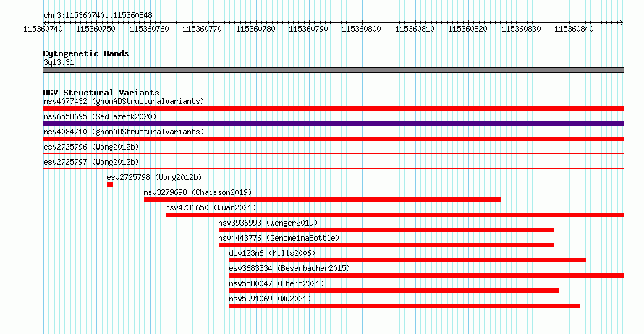Open variant esv2725796 (Wong2012b)
This screenshot has width=644, height=334.
[91, 147]
